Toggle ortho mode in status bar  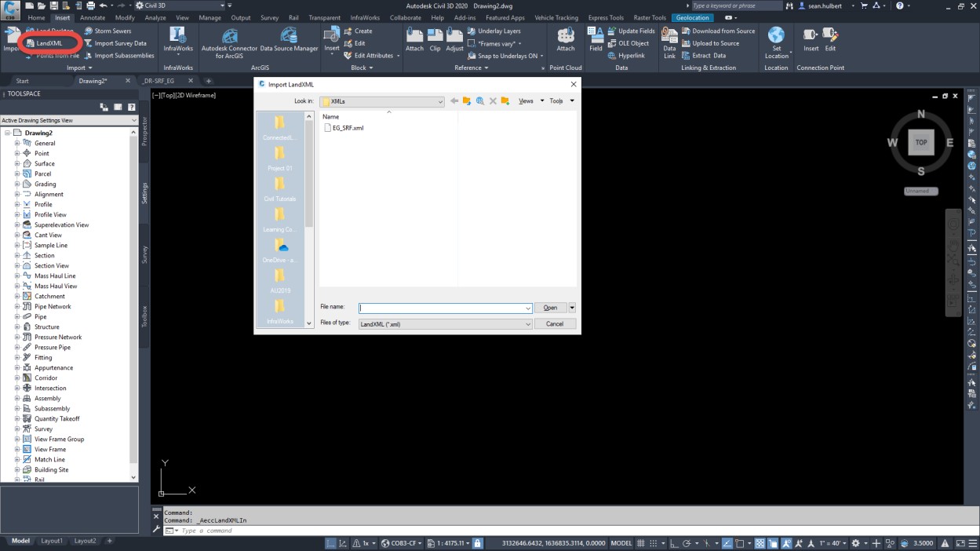point(675,543)
